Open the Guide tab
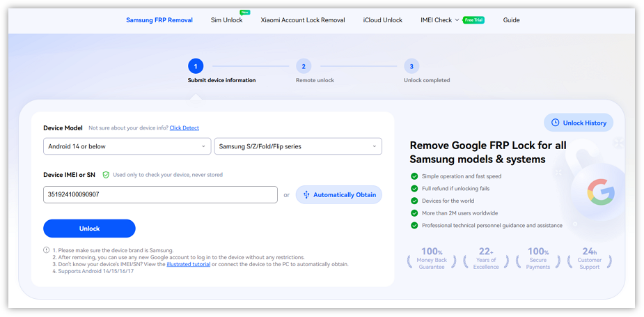 (511, 20)
